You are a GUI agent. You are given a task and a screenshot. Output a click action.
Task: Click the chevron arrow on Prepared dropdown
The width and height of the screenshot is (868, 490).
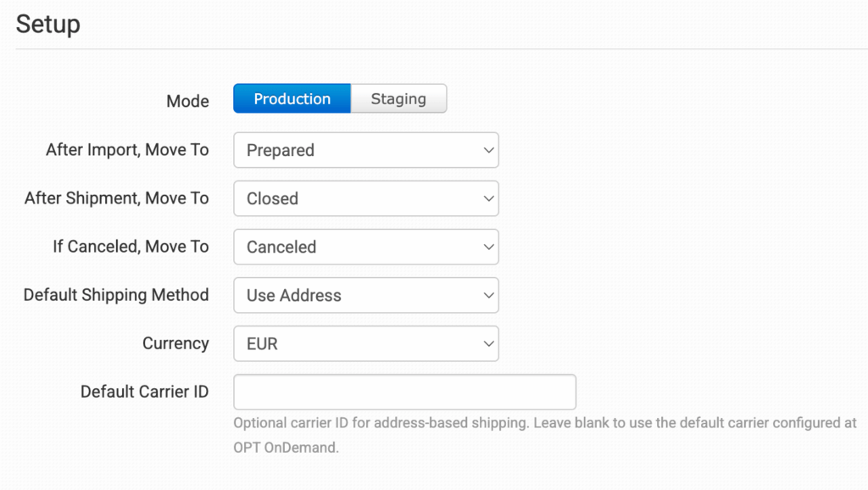coord(488,150)
